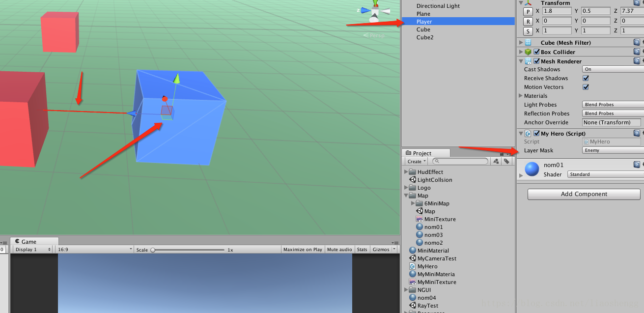This screenshot has width=644, height=313.
Task: Toggle Mute audio in Game view
Action: click(x=339, y=250)
